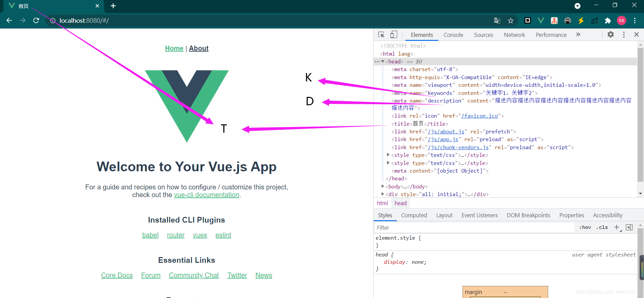644x298 pixels.
Task: Open the Sources tab
Action: coord(483,35)
